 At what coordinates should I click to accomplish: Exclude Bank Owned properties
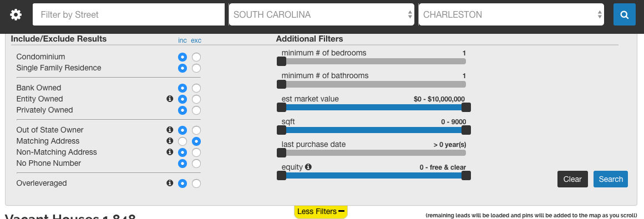point(196,88)
